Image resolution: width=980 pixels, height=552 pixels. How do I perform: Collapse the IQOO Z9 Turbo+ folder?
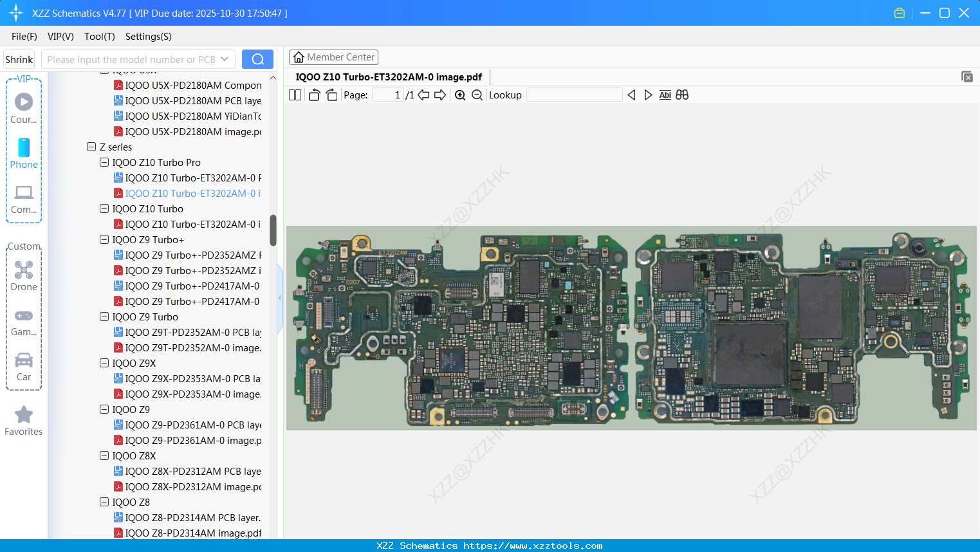tap(104, 240)
